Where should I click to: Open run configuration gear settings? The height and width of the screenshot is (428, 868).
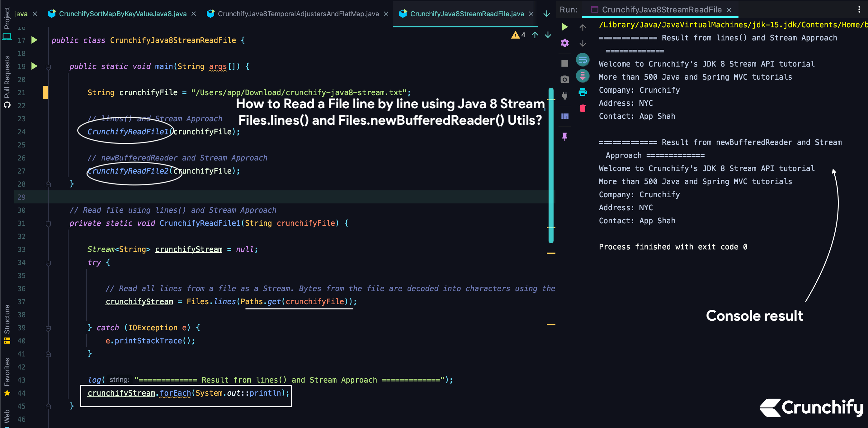pyautogui.click(x=565, y=43)
